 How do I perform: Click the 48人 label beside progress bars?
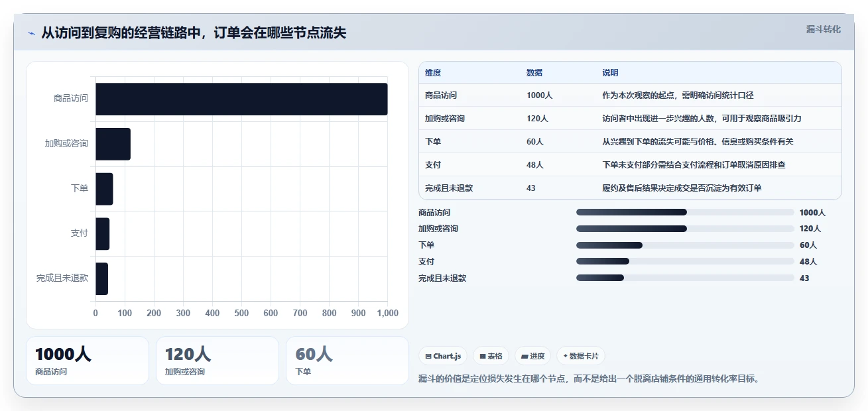tap(808, 262)
